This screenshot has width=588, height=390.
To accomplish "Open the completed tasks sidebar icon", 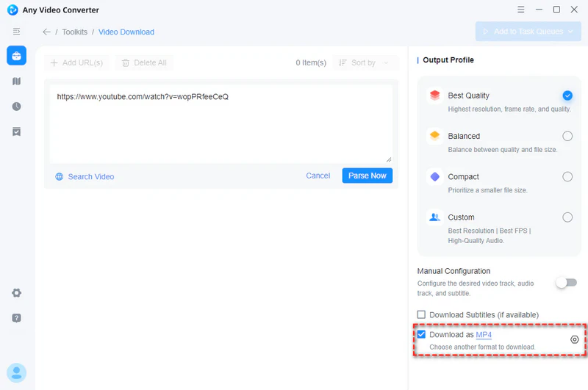I will pos(16,131).
